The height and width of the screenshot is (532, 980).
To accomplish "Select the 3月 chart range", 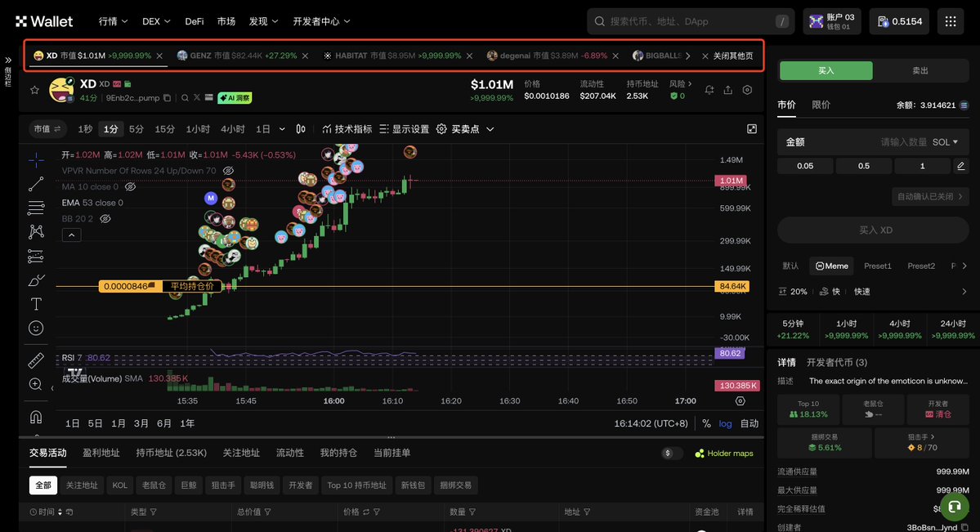I will pyautogui.click(x=141, y=423).
